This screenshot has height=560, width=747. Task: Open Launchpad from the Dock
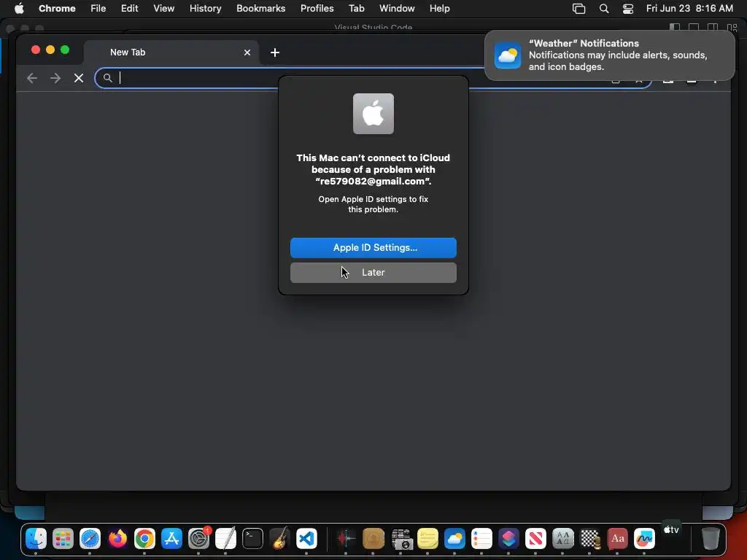(63, 539)
